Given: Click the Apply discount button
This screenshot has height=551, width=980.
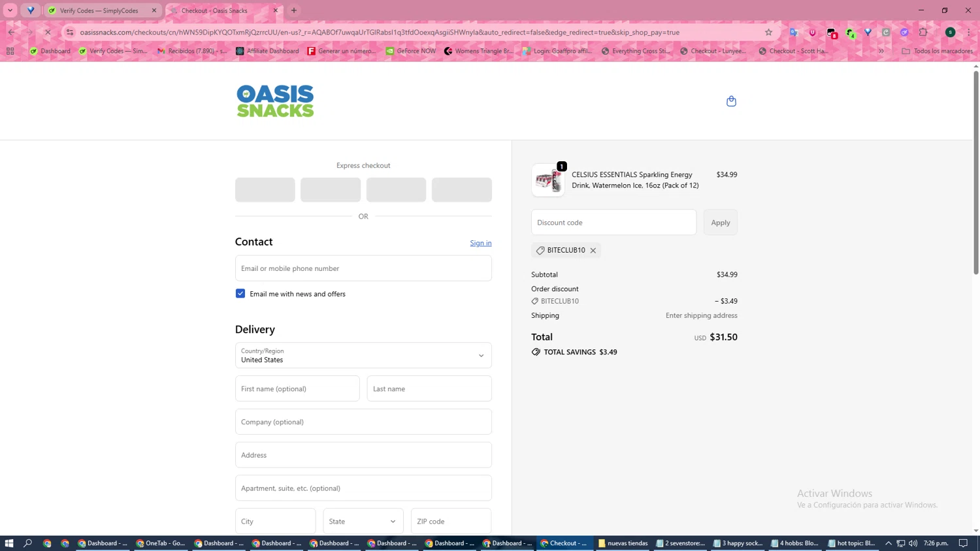Looking at the screenshot, I should click(x=721, y=223).
